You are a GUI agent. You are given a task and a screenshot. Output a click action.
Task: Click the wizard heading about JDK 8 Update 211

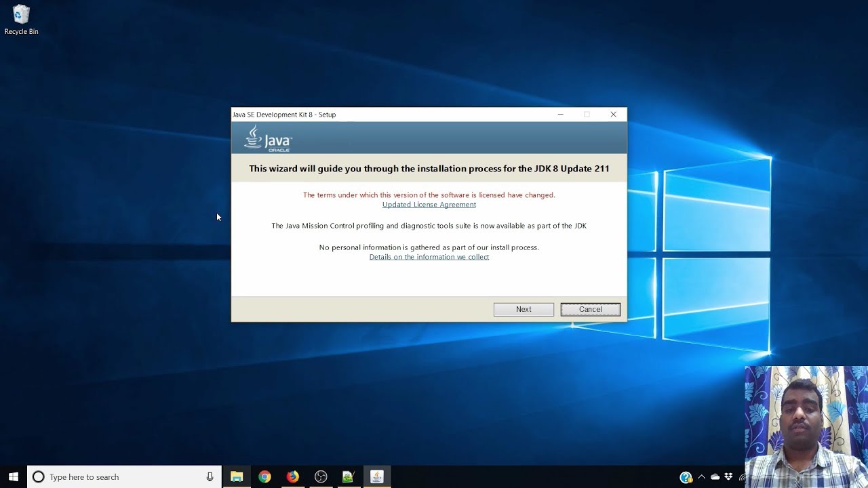pos(429,169)
